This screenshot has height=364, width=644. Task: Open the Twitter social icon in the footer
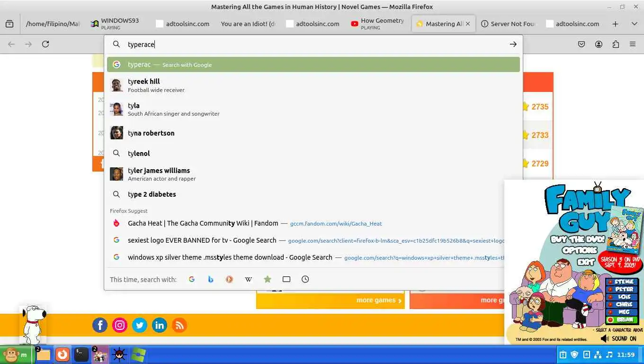coord(140,325)
